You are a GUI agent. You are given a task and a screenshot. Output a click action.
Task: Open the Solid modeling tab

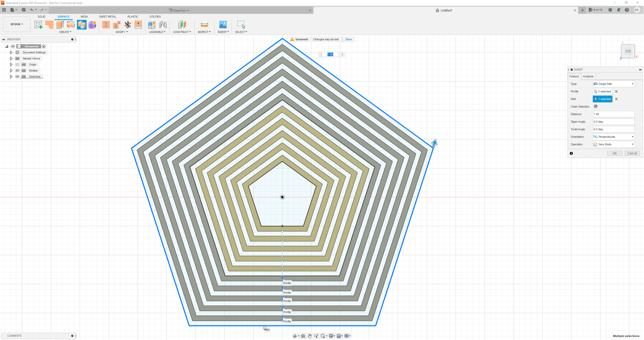point(41,16)
